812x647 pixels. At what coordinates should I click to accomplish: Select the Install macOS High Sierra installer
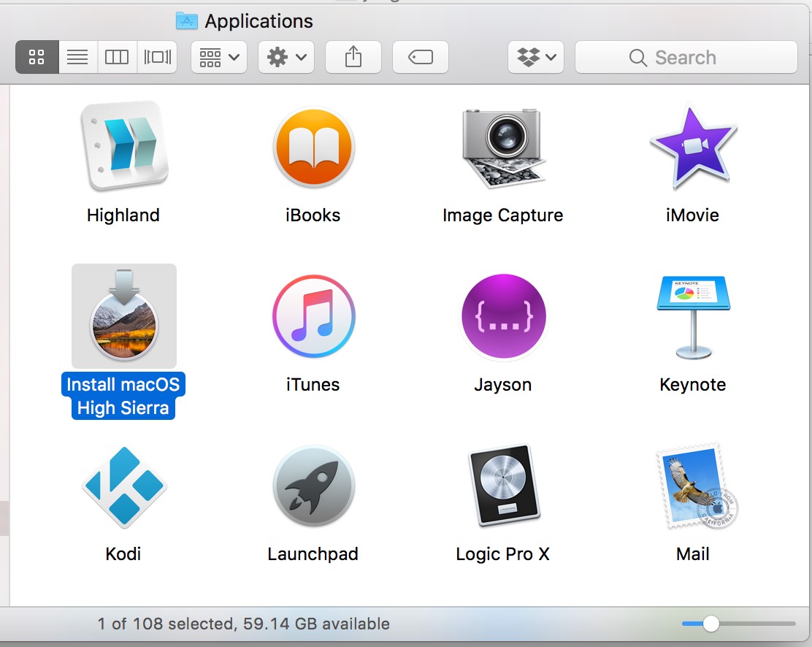click(x=123, y=316)
